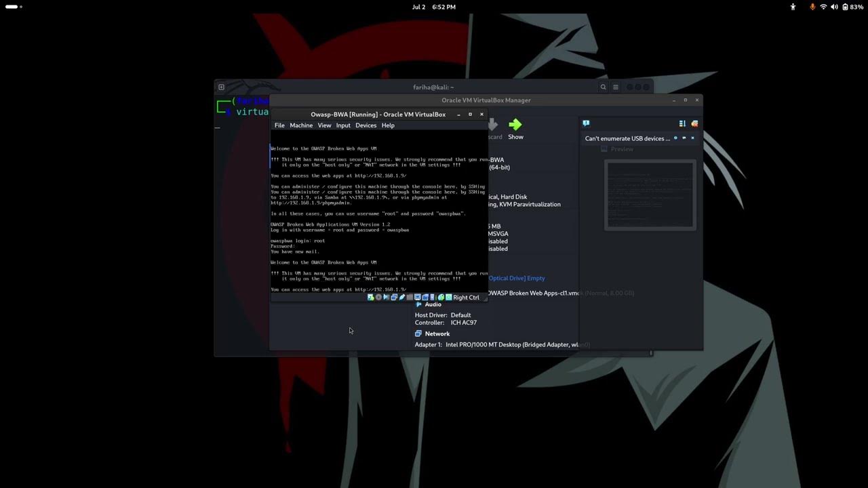Click the keyboard capture icon beside Right Ctrl
868x488 pixels.
point(448,297)
